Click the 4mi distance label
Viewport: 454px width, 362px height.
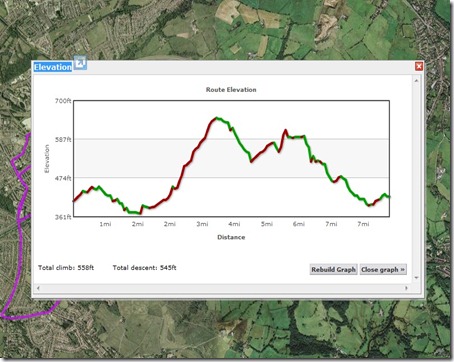234,224
